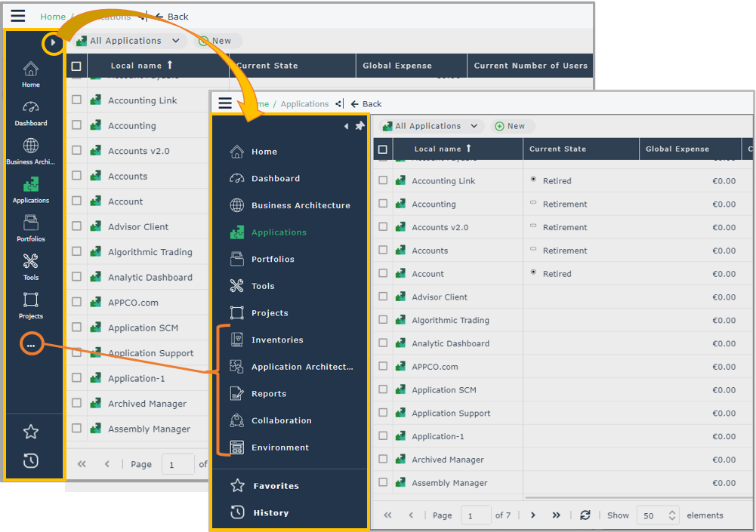This screenshot has height=532, width=756.
Task: Check Assembly Manager checkbox in the front table
Action: (383, 483)
